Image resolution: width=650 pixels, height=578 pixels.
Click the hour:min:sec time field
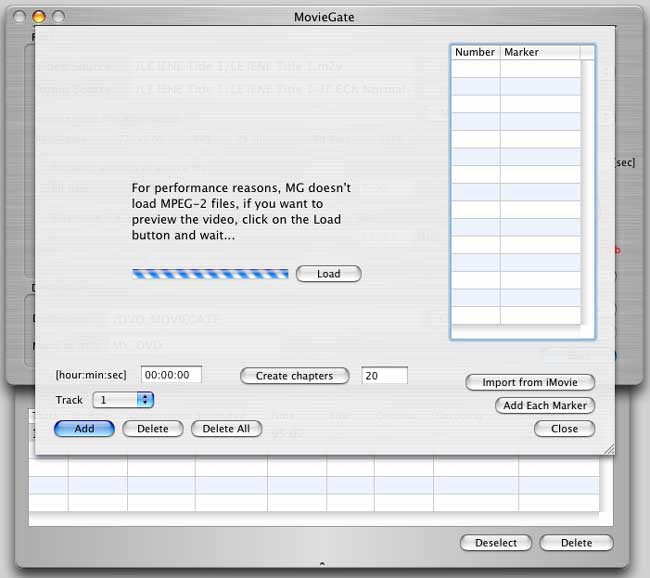point(172,375)
